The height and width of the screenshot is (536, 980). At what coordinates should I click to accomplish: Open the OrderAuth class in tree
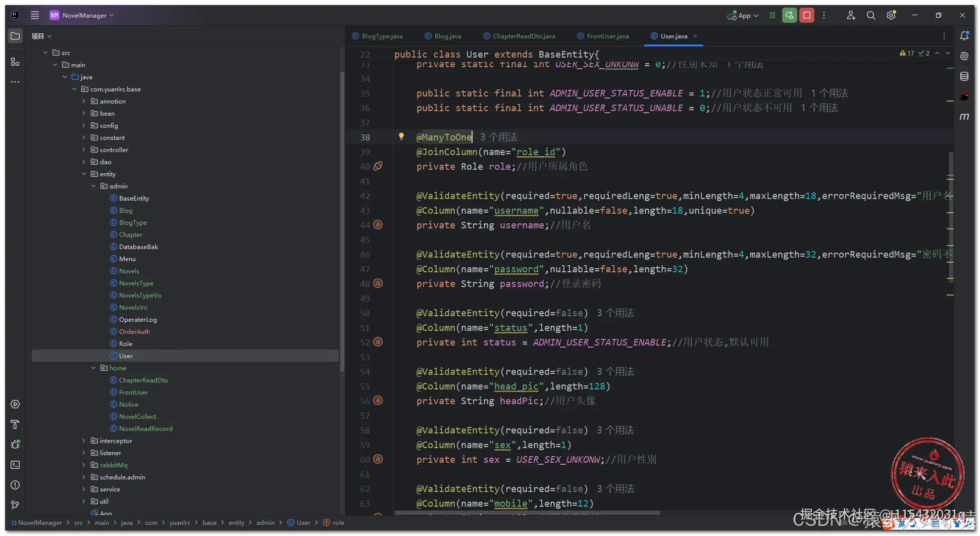coord(134,331)
